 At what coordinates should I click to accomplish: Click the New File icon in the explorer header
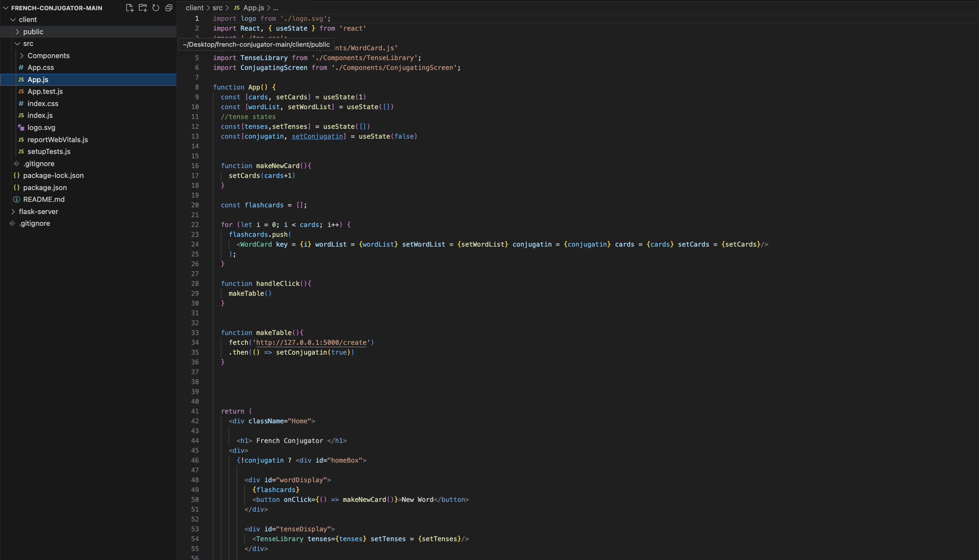[x=129, y=8]
